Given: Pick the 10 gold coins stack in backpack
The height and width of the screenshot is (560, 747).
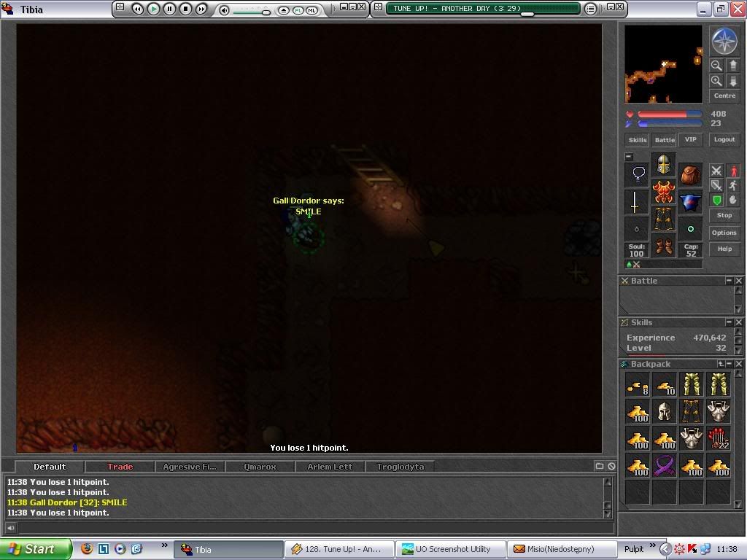Looking at the screenshot, I should (x=664, y=385).
